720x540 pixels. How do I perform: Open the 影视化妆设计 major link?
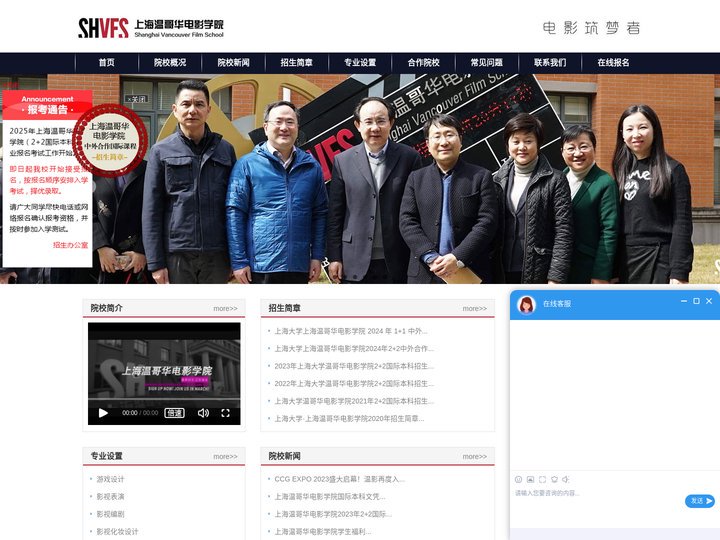pyautogui.click(x=117, y=531)
